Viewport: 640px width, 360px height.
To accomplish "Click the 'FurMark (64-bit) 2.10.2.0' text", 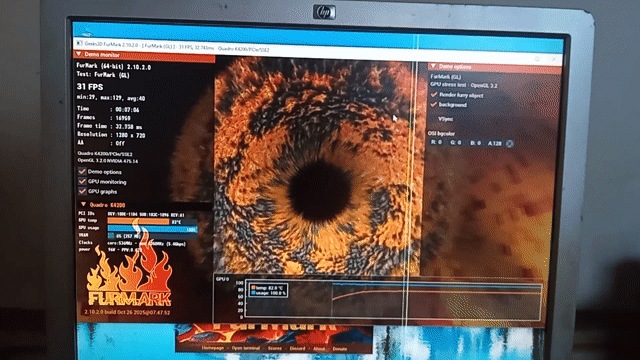I will pos(113,66).
